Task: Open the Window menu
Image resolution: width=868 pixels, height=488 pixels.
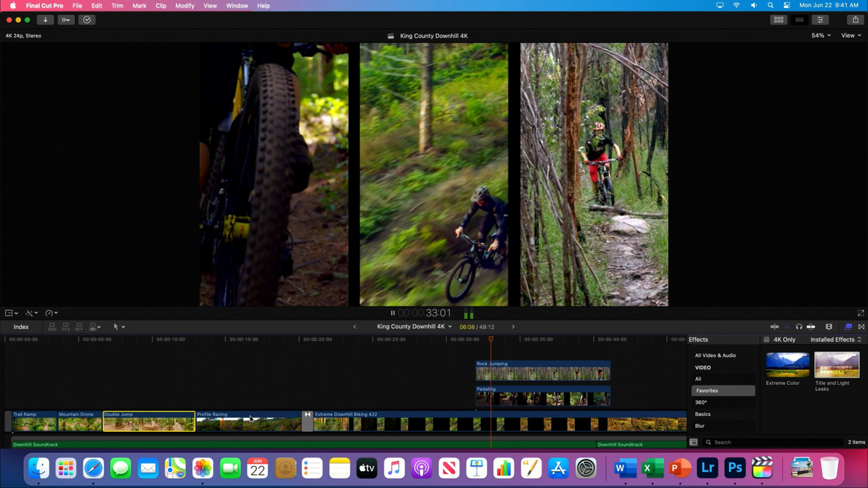Action: 237,5
